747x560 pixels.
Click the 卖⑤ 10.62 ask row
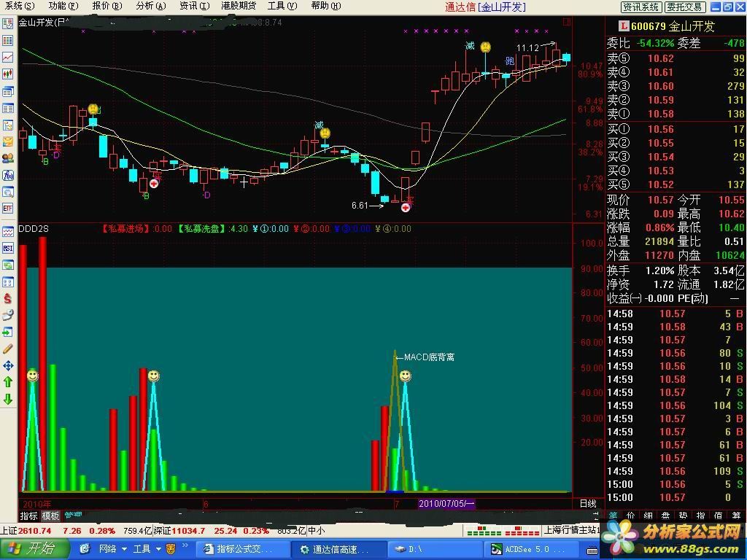click(676, 58)
